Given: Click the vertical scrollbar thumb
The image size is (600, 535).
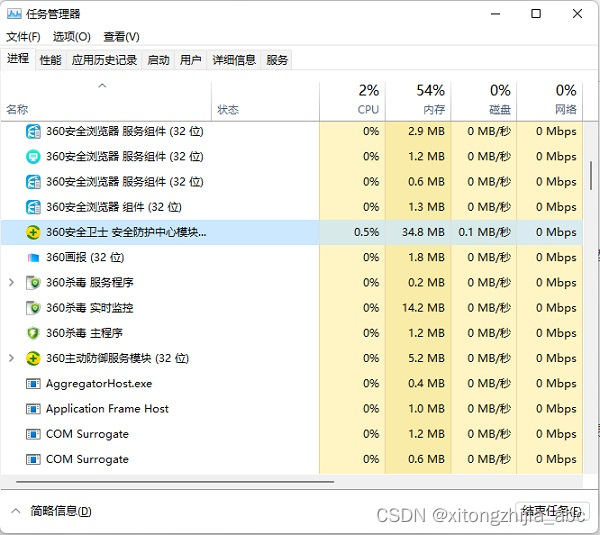Looking at the screenshot, I should (591, 176).
